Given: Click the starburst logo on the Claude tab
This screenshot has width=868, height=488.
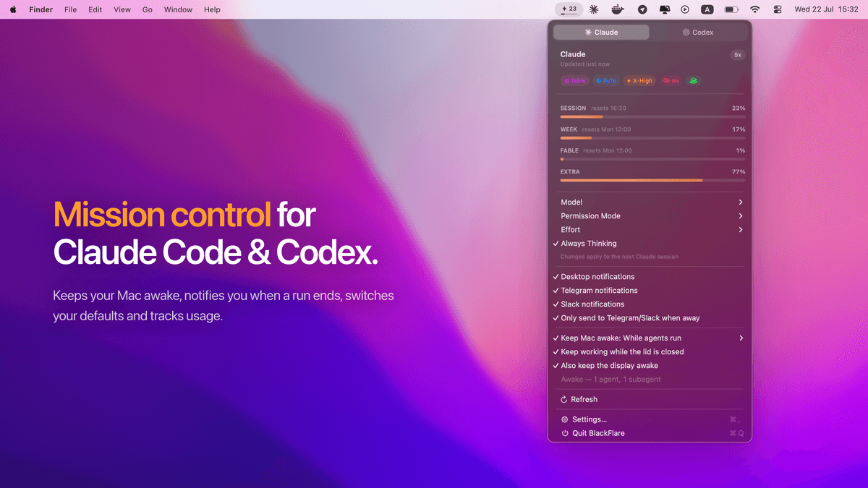Looking at the screenshot, I should point(589,33).
